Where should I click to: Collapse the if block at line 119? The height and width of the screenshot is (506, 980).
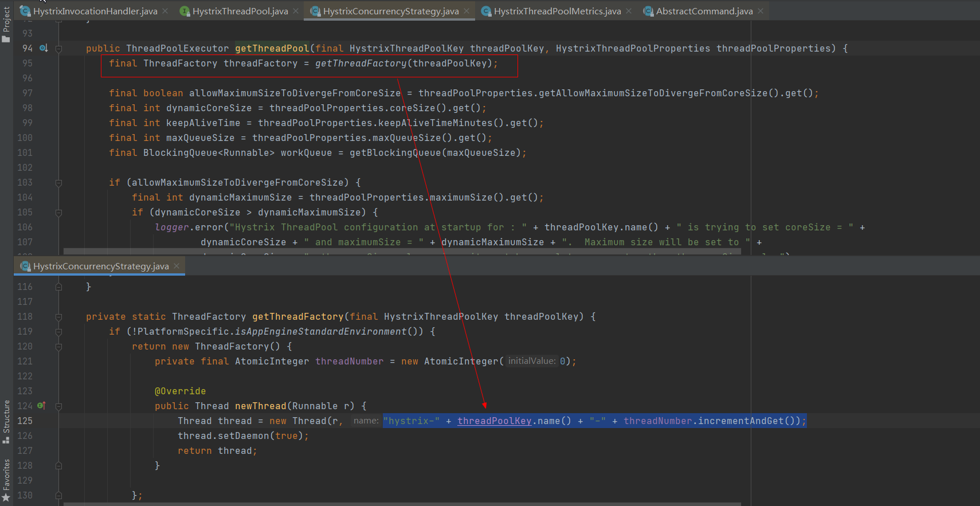coord(58,332)
